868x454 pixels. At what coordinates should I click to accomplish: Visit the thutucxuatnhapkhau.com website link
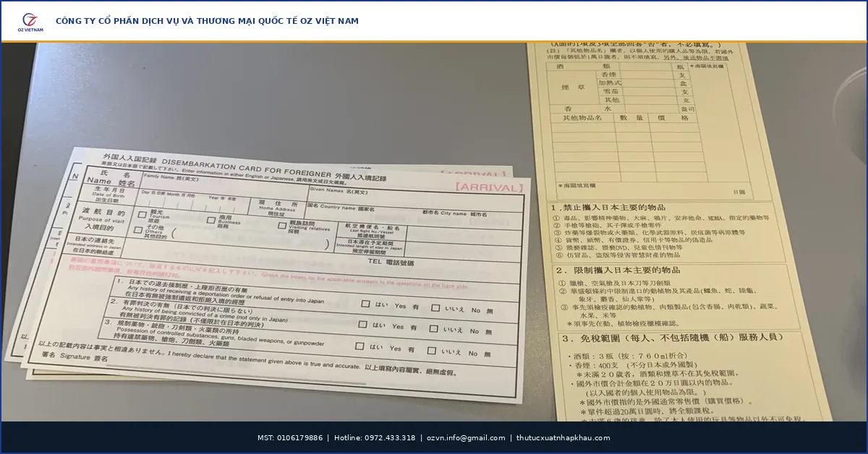(x=563, y=438)
